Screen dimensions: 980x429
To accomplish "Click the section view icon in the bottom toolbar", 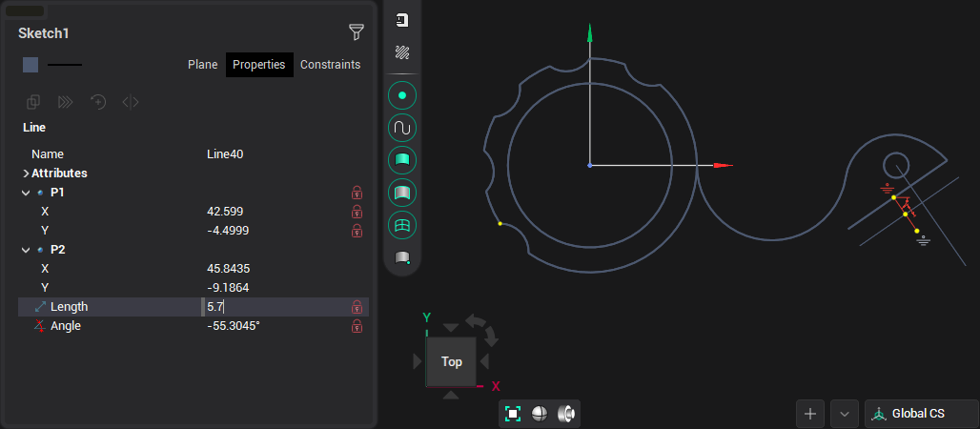I will (x=566, y=414).
